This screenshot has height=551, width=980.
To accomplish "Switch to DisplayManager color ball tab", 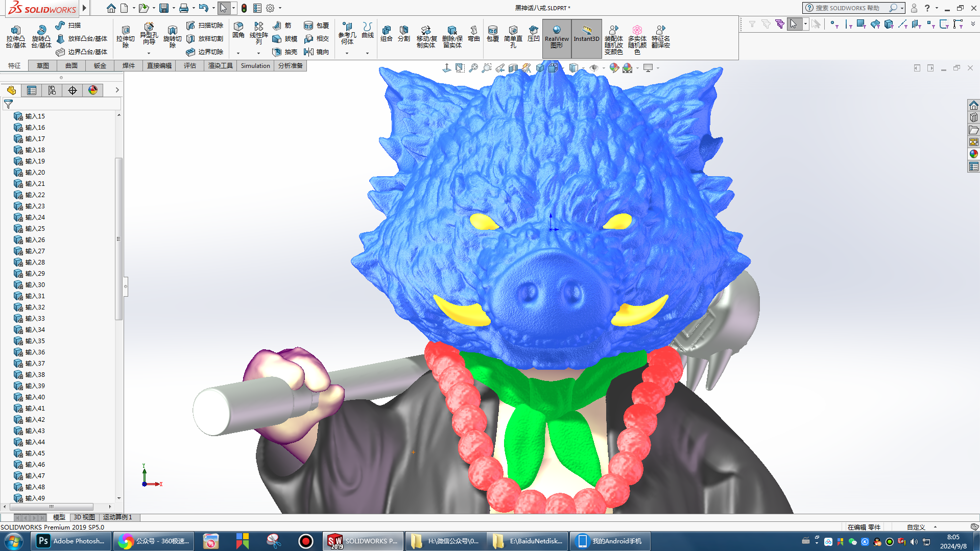I will [x=93, y=90].
